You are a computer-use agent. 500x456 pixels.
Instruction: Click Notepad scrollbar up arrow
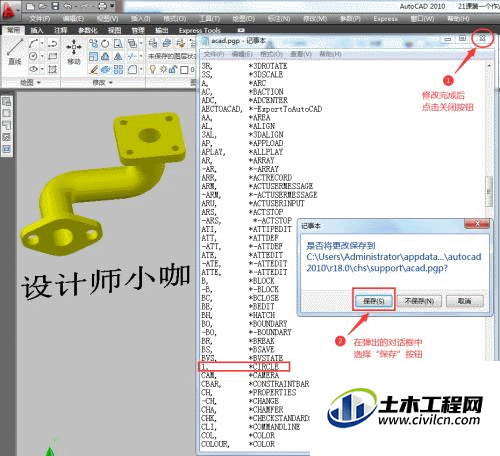489,65
